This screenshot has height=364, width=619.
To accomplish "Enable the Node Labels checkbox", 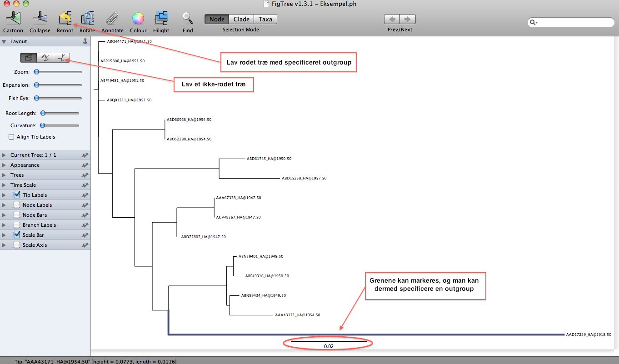I will [x=17, y=205].
